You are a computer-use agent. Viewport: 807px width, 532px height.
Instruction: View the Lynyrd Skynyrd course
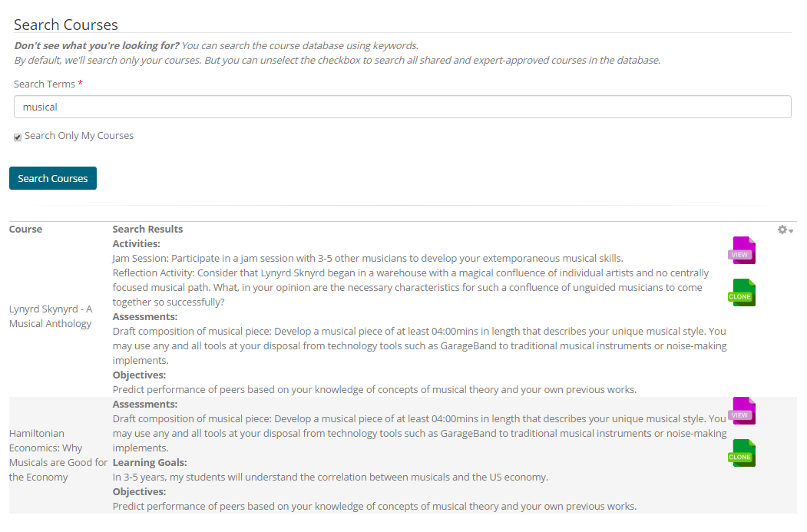[x=742, y=251]
